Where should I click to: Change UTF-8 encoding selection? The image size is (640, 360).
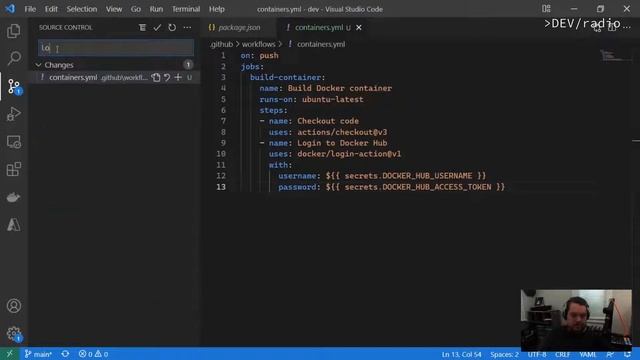pos(537,354)
